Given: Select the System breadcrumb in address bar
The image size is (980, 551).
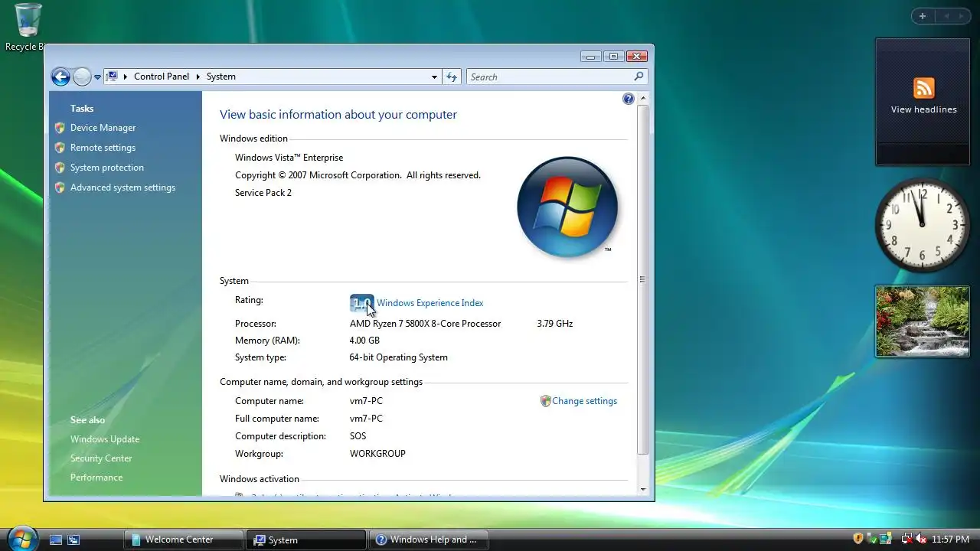Looking at the screenshot, I should (221, 77).
